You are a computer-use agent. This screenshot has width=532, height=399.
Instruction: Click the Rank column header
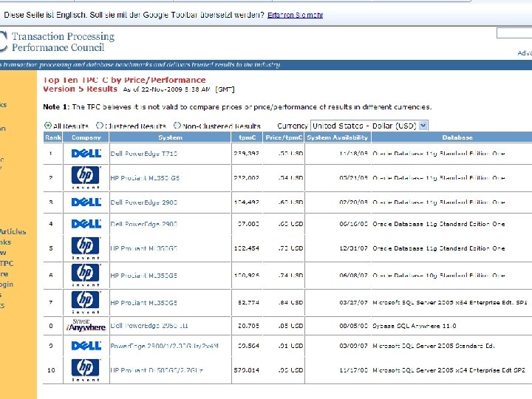[53, 137]
